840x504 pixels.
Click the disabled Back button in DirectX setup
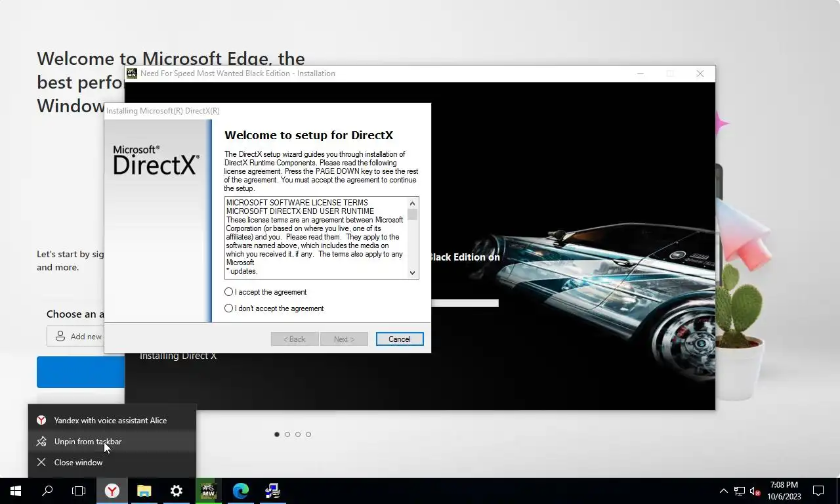click(x=295, y=339)
